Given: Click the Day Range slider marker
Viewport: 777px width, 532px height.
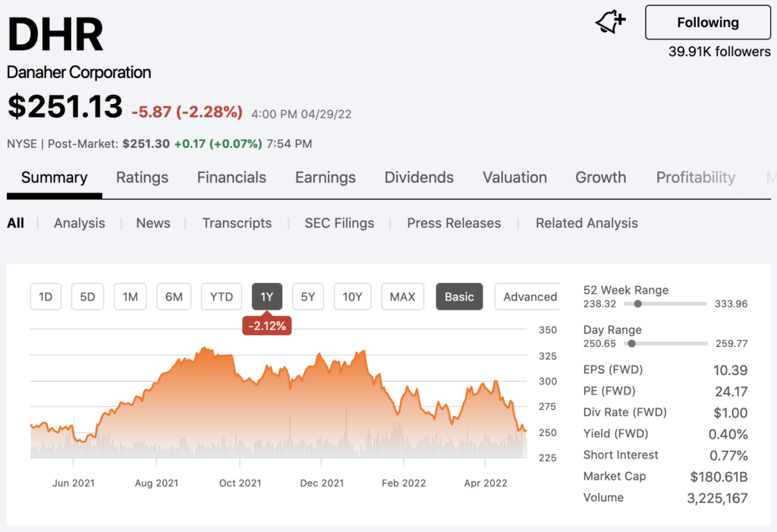Looking at the screenshot, I should [x=631, y=344].
